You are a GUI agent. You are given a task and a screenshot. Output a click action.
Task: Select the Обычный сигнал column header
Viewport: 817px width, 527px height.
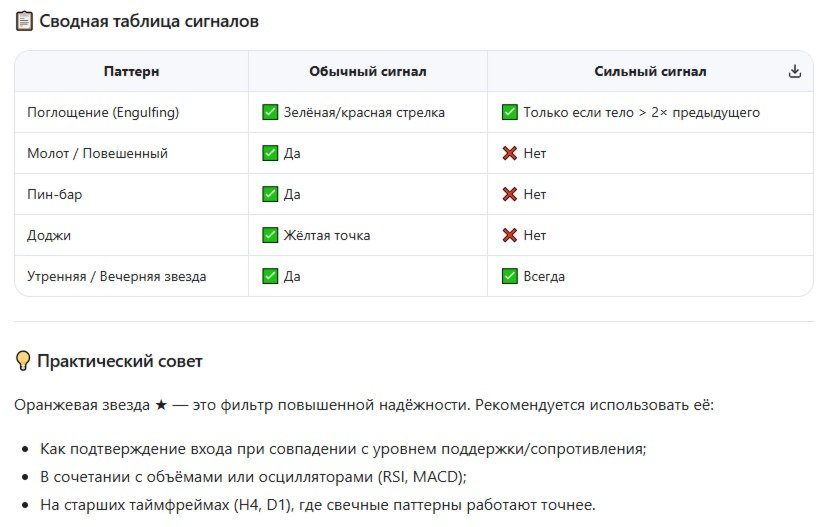point(368,72)
